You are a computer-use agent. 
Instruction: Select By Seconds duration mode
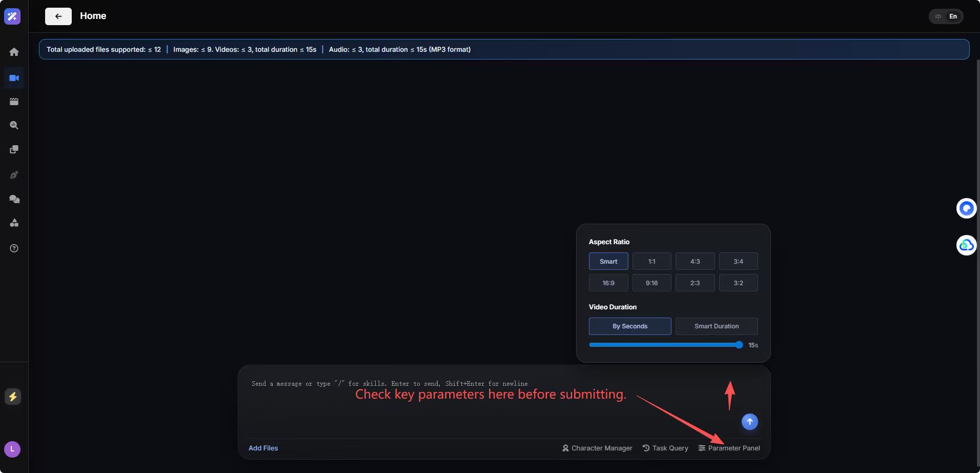(x=630, y=326)
